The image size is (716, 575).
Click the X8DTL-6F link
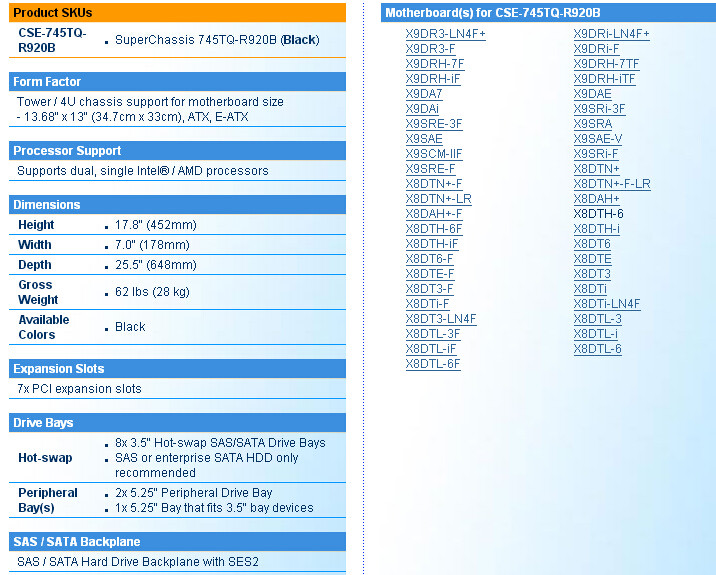pos(433,365)
